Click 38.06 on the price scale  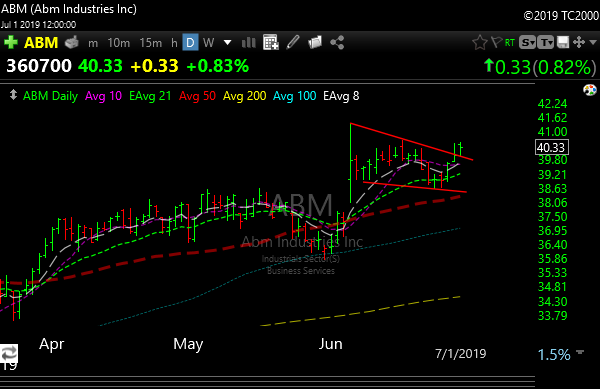tap(552, 203)
